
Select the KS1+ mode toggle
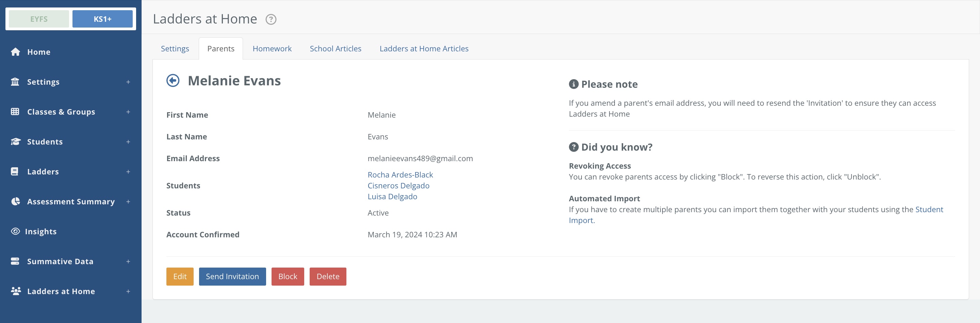tap(102, 19)
